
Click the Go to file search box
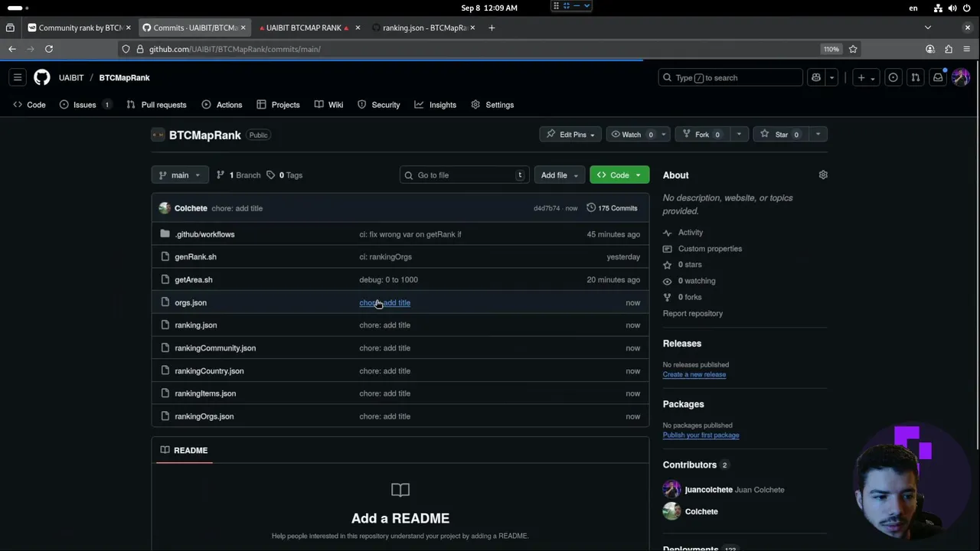[464, 175]
